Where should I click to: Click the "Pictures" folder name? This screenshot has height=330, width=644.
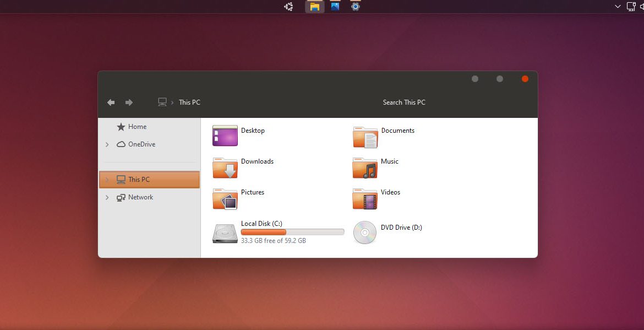253,192
